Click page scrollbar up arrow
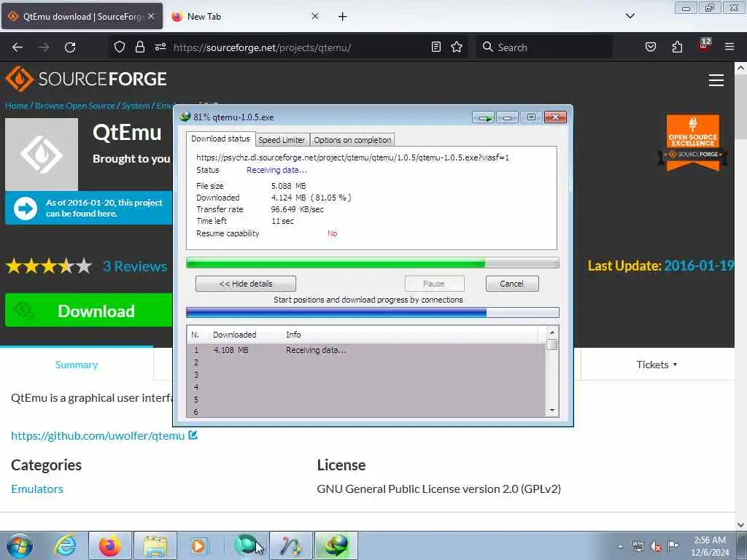747x560 pixels. [x=741, y=68]
